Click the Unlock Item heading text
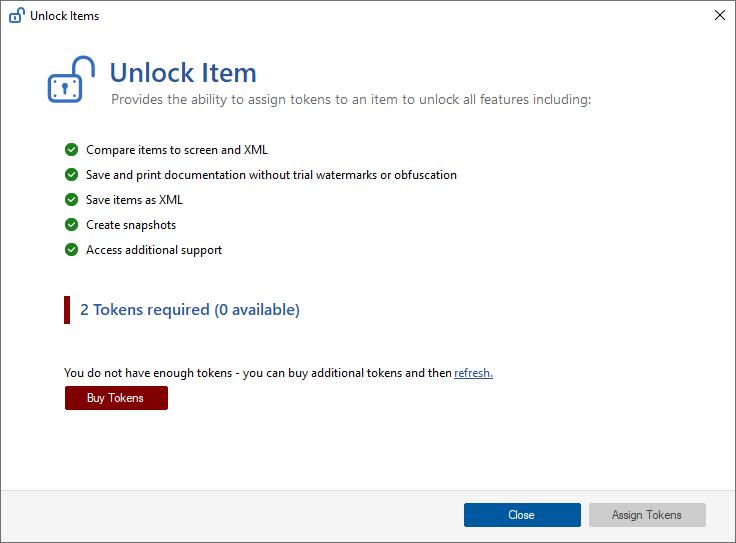 [x=183, y=73]
